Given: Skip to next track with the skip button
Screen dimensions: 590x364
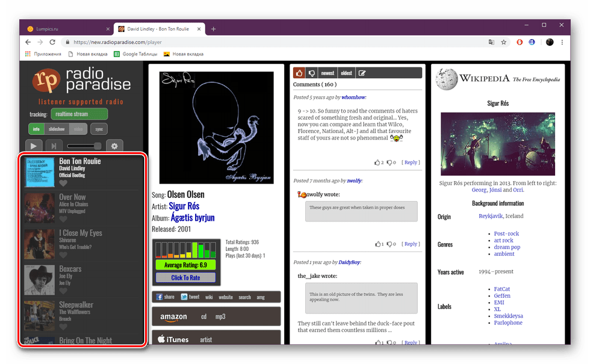Looking at the screenshot, I should tap(54, 146).
